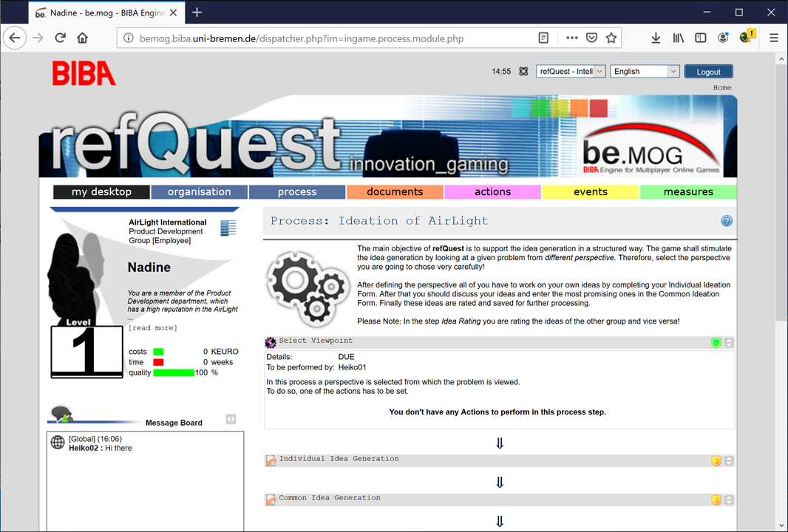788x532 pixels.
Task: Click the yellow shield on Common Idea Generation
Action: click(x=716, y=499)
